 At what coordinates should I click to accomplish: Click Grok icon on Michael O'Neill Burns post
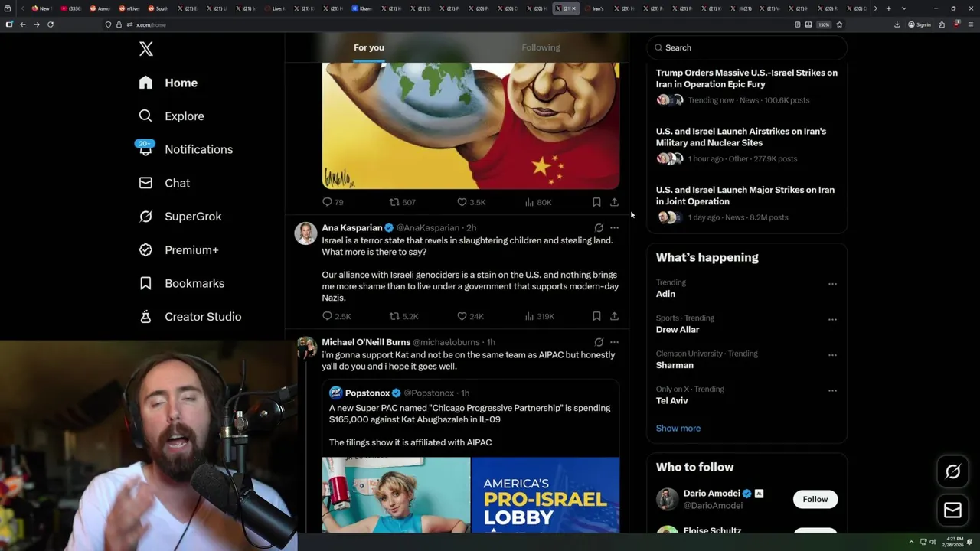click(x=599, y=342)
